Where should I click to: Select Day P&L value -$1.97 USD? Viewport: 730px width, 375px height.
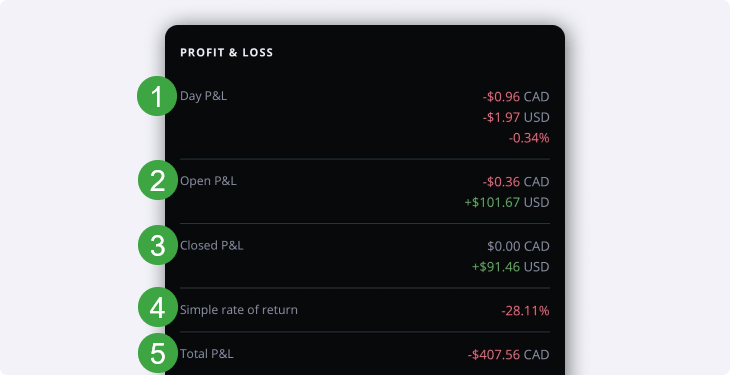tap(516, 117)
